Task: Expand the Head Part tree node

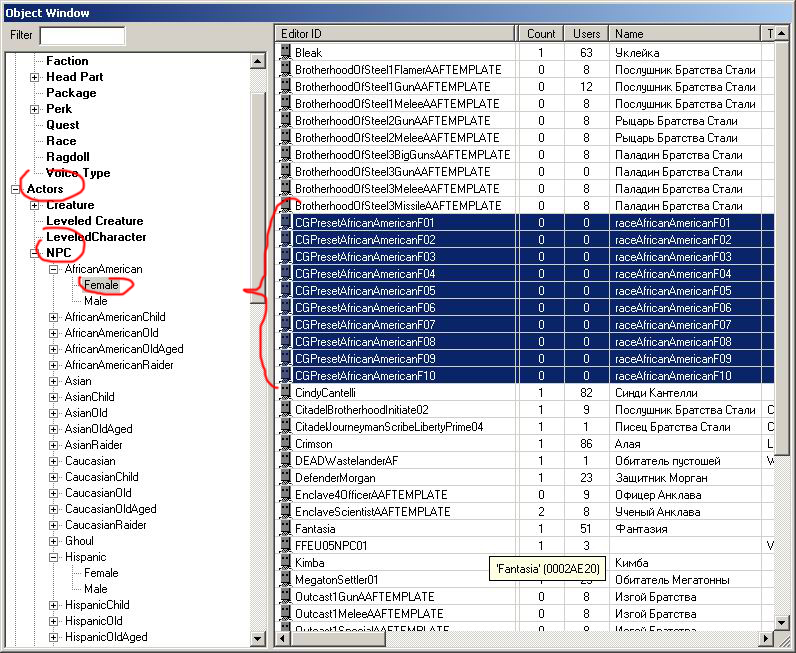Action: tap(35, 77)
